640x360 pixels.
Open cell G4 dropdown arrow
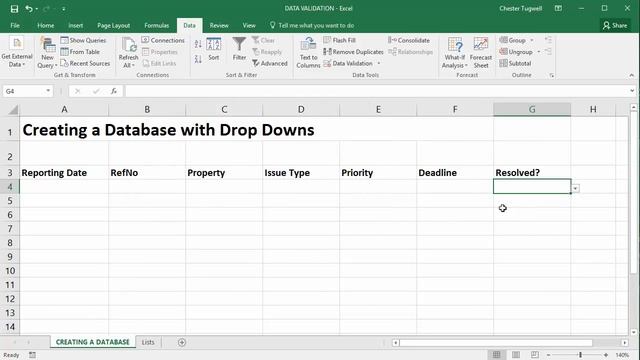(576, 189)
